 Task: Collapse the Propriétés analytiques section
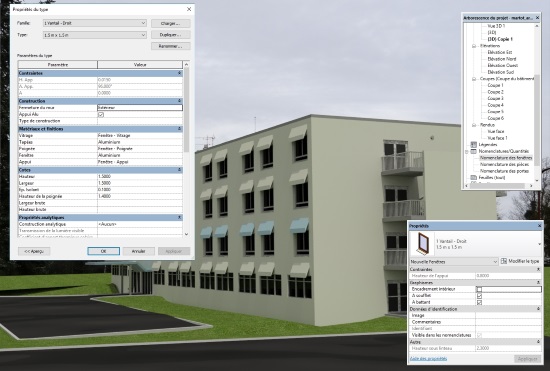pyautogui.click(x=179, y=217)
